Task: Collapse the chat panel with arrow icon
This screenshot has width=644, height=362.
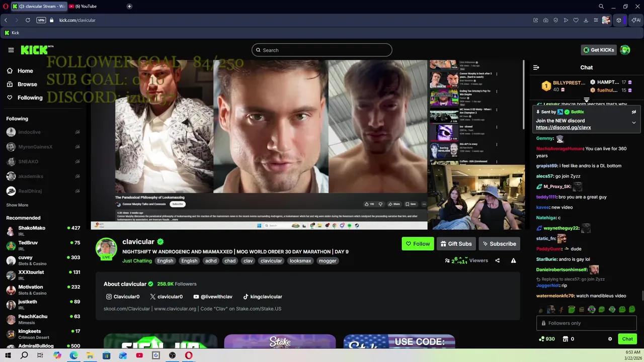Action: (x=536, y=67)
